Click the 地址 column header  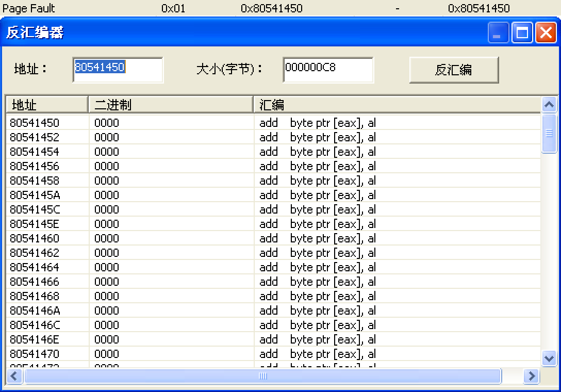[x=46, y=104]
